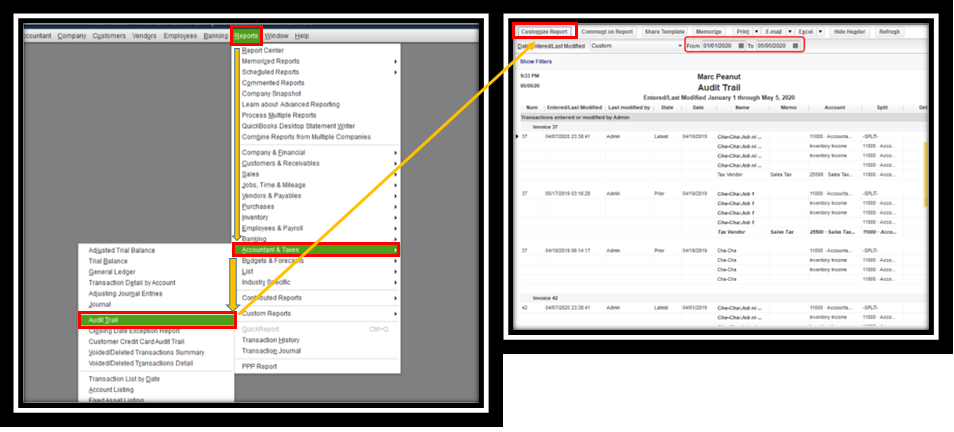
Task: Select Commented Reports entry
Action: [273, 83]
